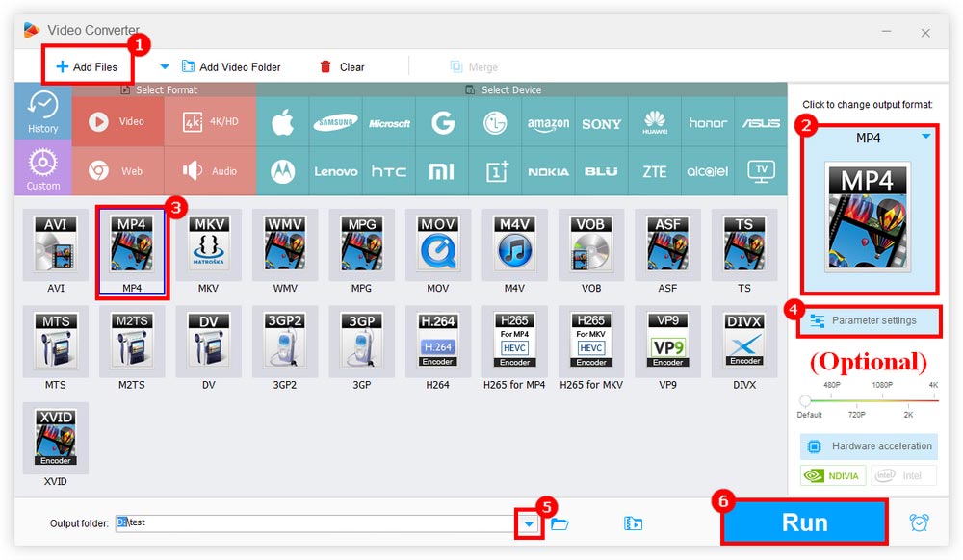This screenshot has height=560, width=963.
Task: Toggle Intel acceleration option
Action: (903, 476)
